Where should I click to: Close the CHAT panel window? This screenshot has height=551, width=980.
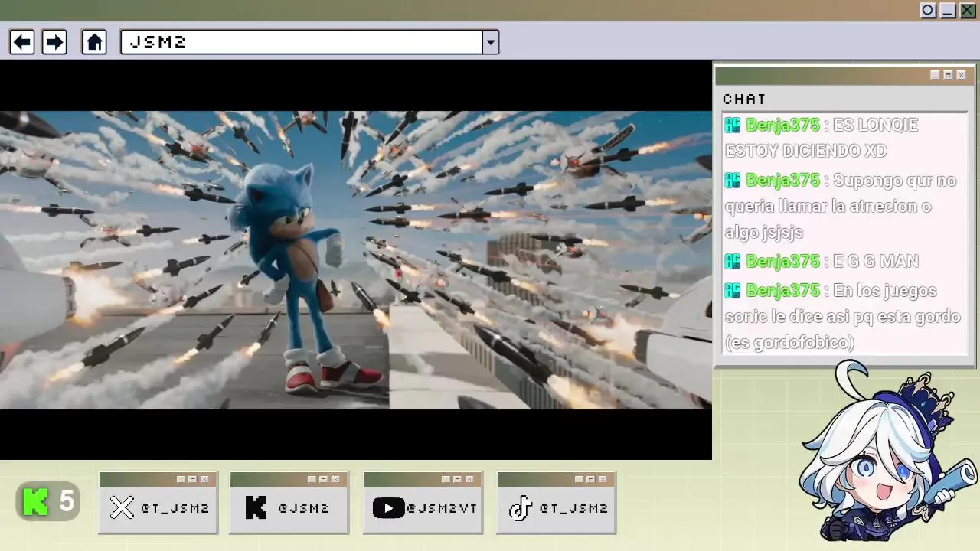coord(961,75)
